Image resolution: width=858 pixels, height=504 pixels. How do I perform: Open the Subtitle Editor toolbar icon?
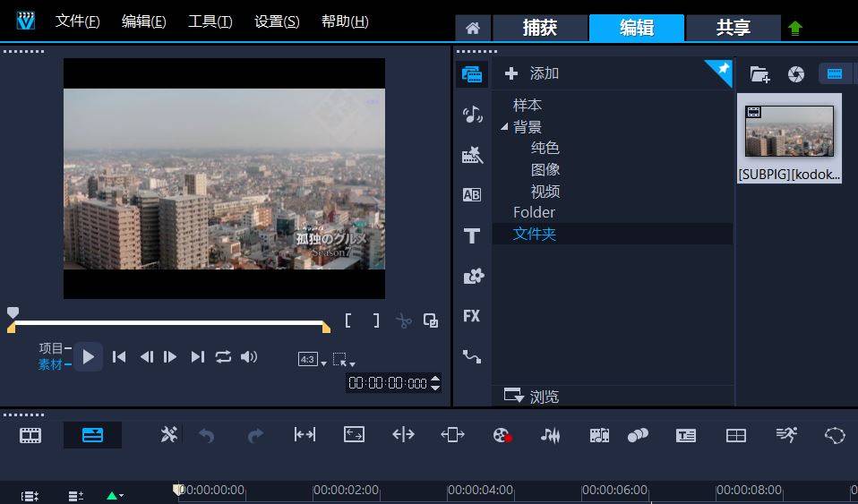coord(686,435)
